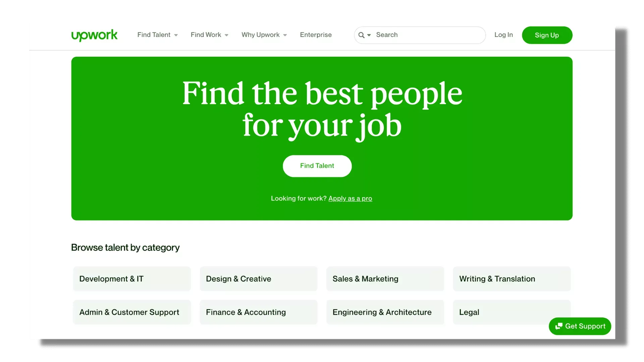Click the Sign Up button

tap(547, 35)
